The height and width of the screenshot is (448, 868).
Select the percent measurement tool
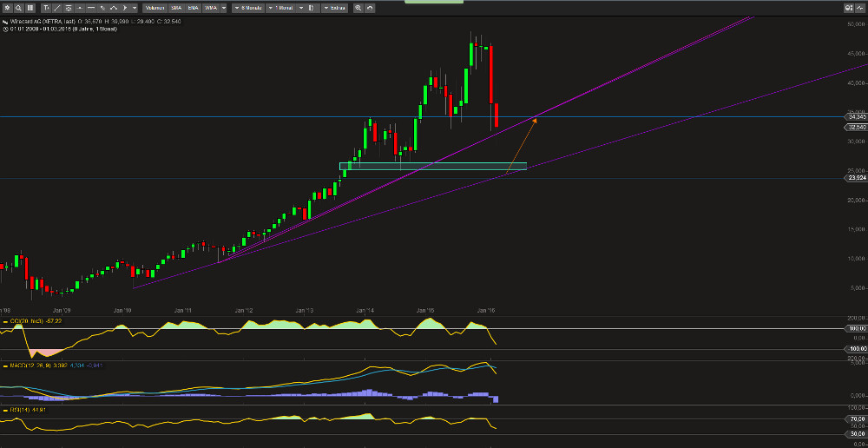coord(102,8)
